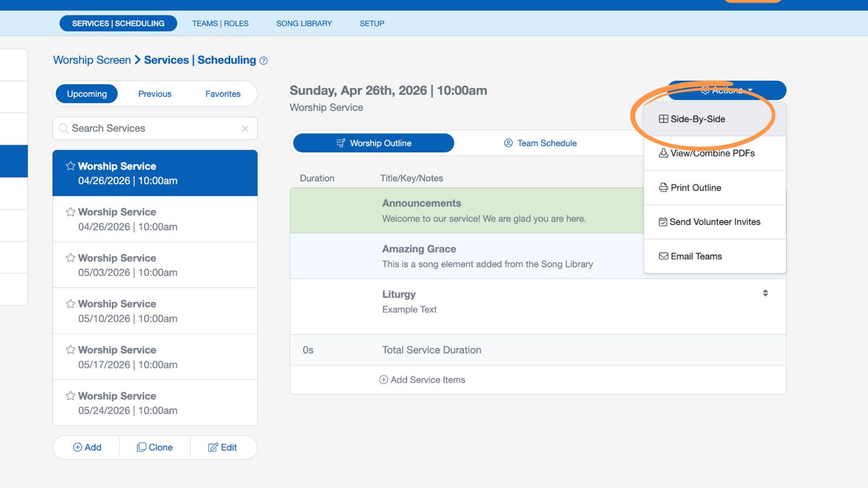Click the duplicate icon on the Clone button

[142, 447]
